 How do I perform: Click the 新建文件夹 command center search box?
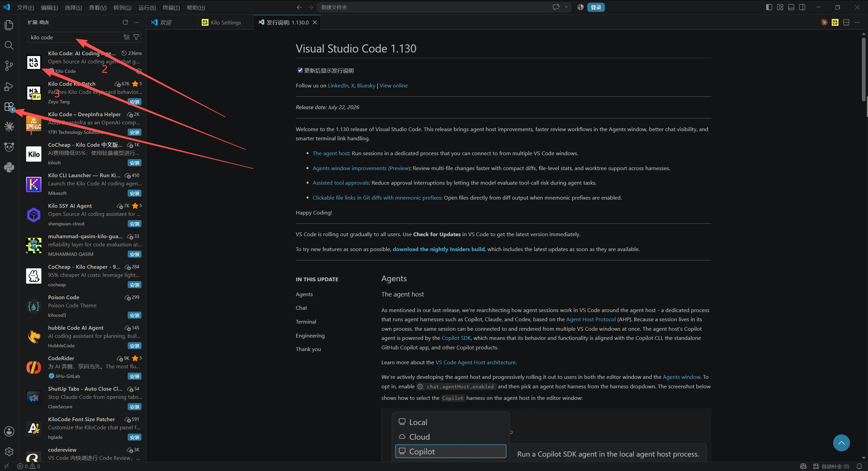(434, 7)
